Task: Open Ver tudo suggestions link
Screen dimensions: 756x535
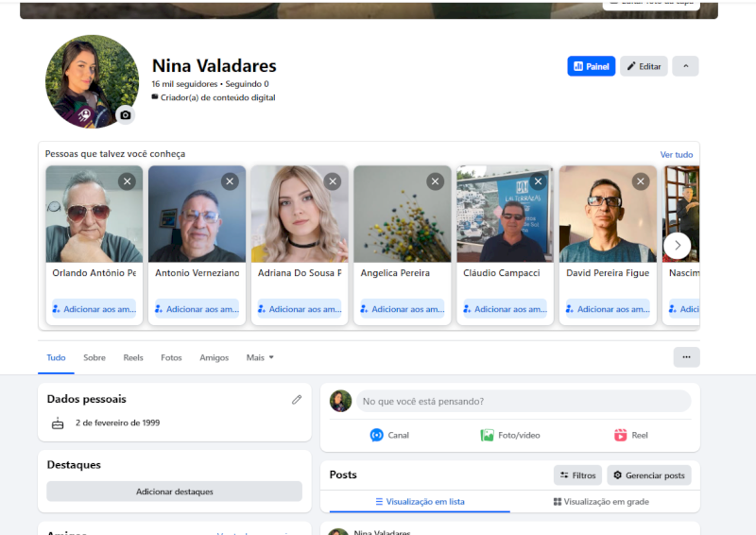Action: click(x=676, y=154)
